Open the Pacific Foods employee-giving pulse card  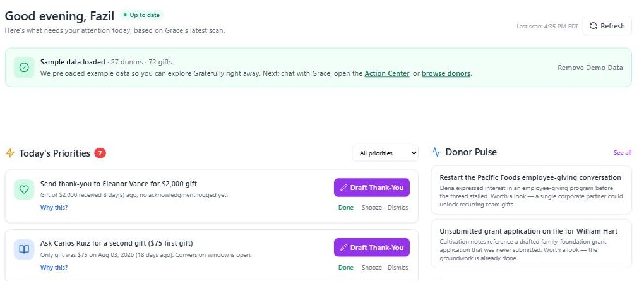tap(531, 190)
